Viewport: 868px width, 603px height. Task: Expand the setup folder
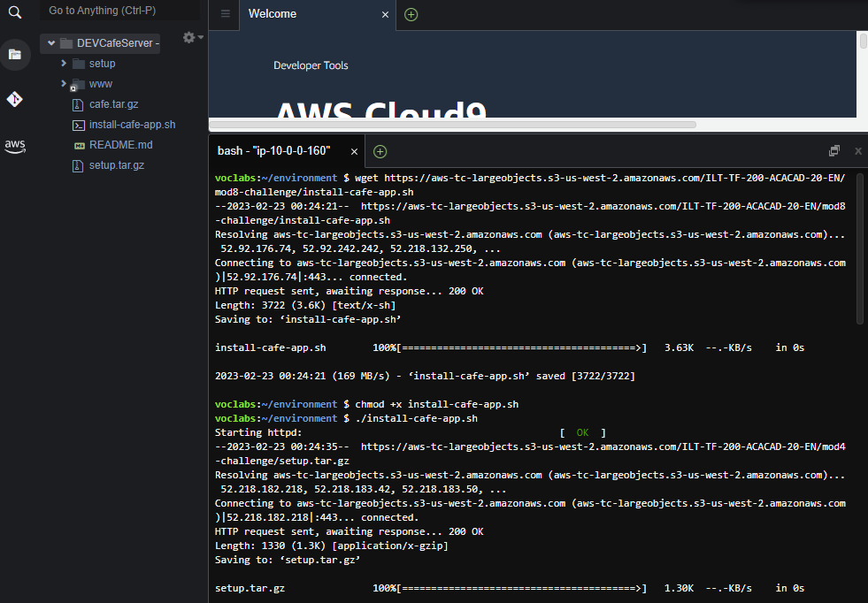[x=64, y=64]
